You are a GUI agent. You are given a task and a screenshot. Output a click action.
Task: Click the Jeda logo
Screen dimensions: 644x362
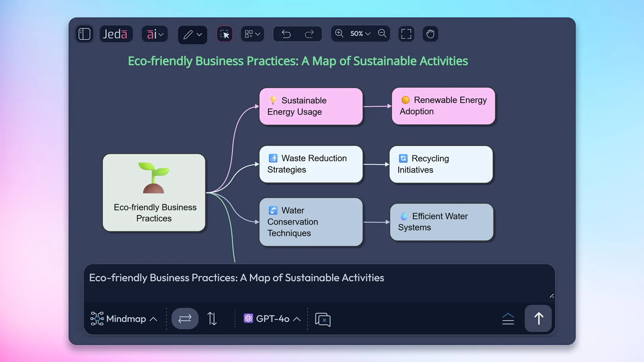pos(116,34)
